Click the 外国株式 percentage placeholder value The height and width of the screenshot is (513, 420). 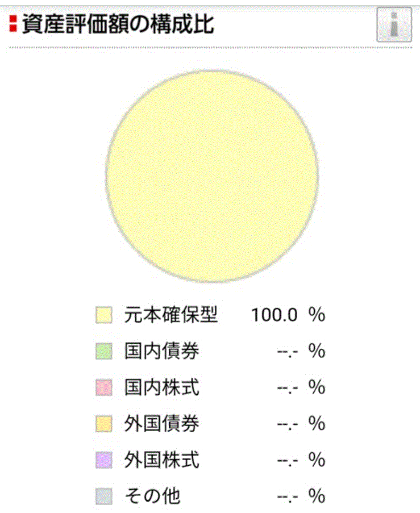pyautogui.click(x=288, y=461)
